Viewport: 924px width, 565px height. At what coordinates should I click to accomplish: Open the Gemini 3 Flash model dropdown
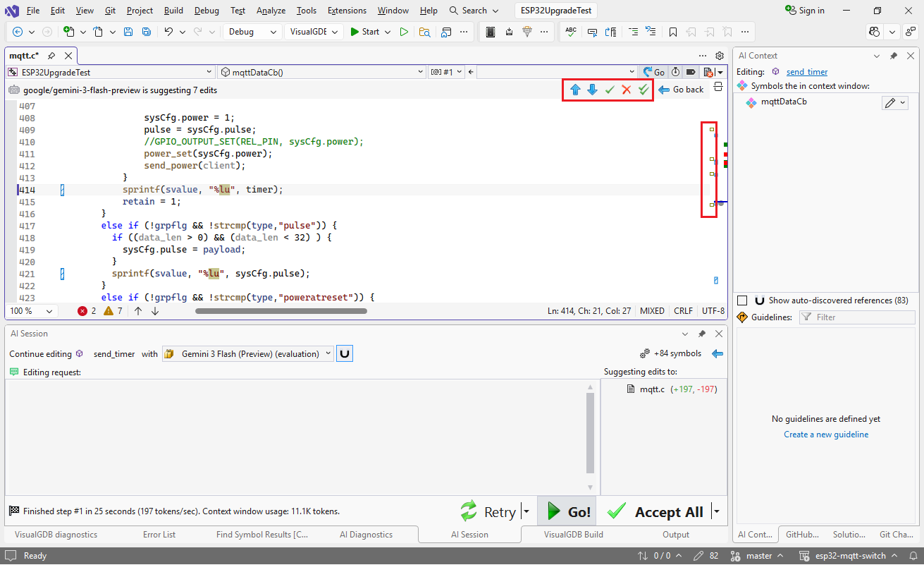[328, 354]
